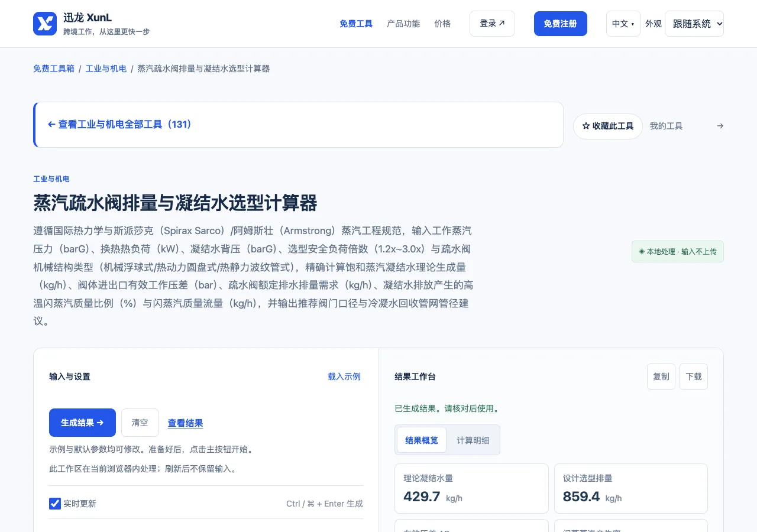Open the 中文 language dropdown
The image size is (757, 532).
pyautogui.click(x=623, y=24)
